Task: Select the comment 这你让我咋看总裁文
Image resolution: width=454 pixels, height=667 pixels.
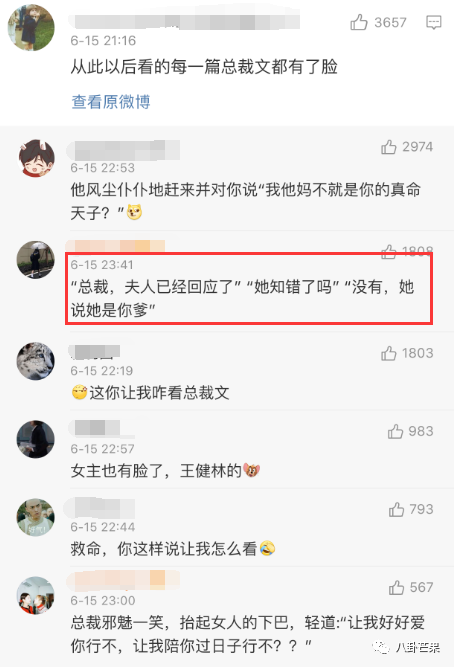Action: point(151,392)
